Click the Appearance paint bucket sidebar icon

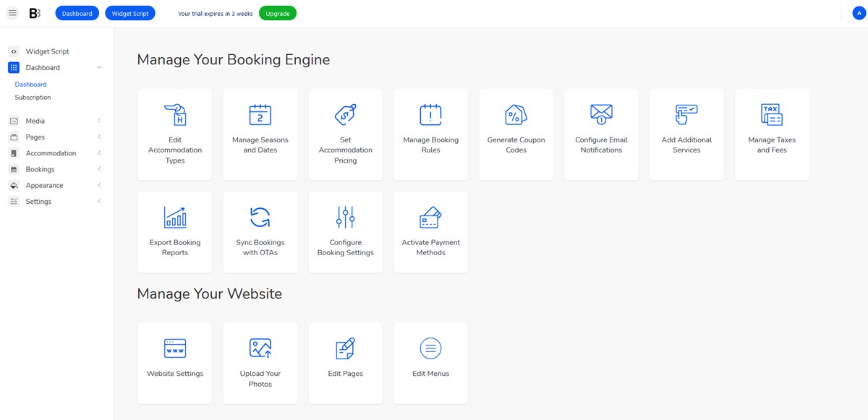14,186
